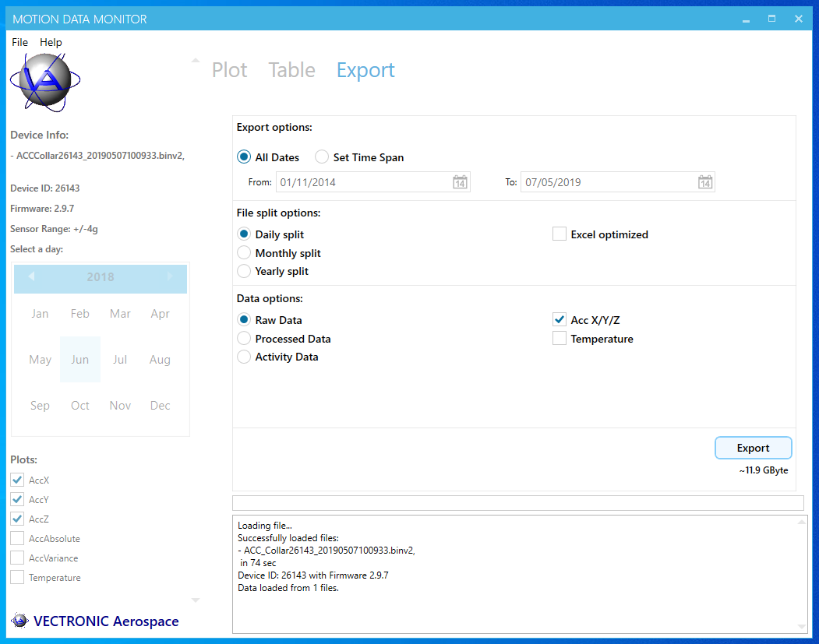Image resolution: width=819 pixels, height=644 pixels.
Task: Select Oct in the month calendar
Action: click(80, 406)
